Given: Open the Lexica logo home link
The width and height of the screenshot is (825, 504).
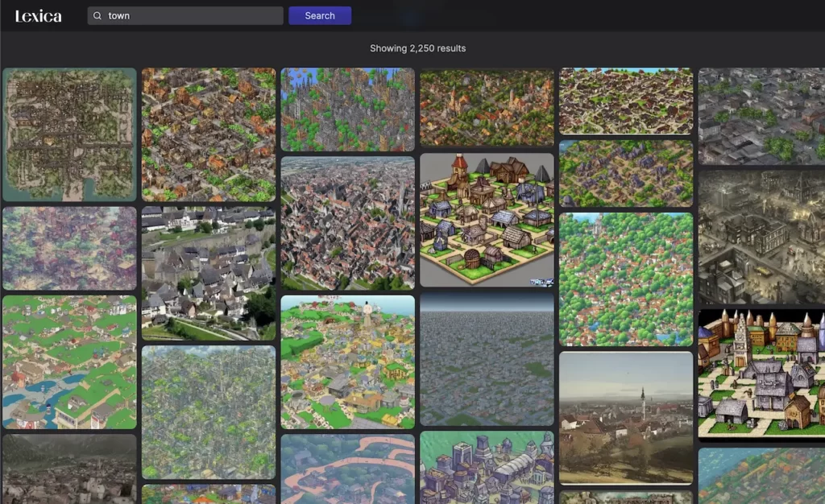Looking at the screenshot, I should (39, 16).
